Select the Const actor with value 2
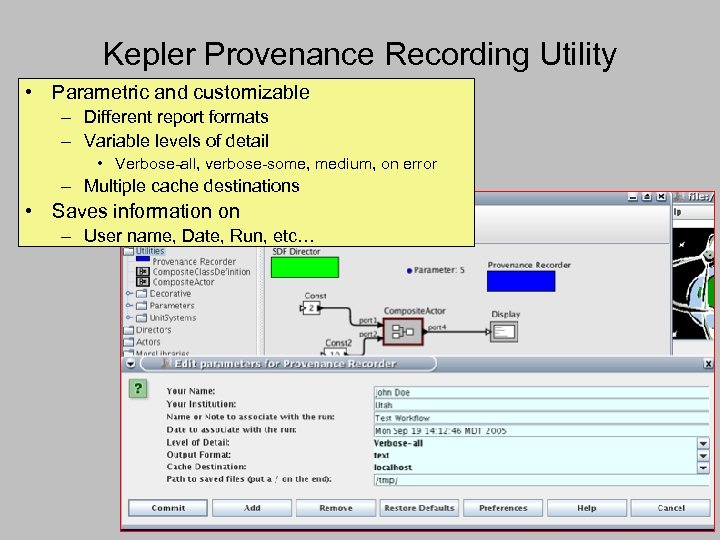The image size is (720, 540). [x=311, y=308]
